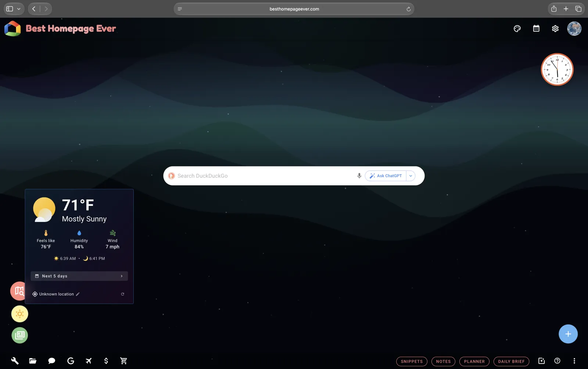Open the theme palette icon
Screen dimensions: 588x369
pyautogui.click(x=517, y=29)
